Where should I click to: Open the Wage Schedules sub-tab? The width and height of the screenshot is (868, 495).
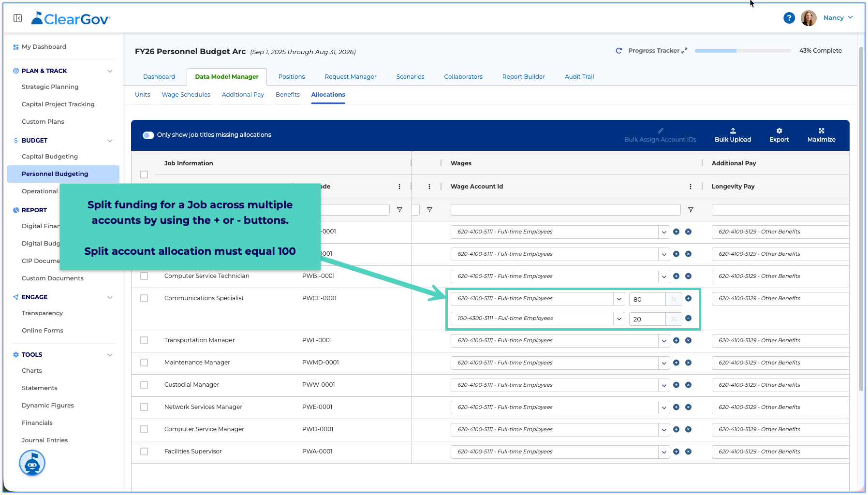coord(186,95)
